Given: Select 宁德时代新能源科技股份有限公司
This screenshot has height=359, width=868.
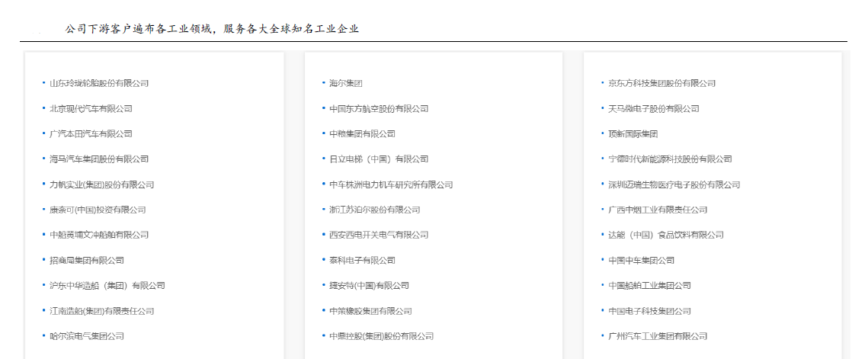Looking at the screenshot, I should pos(670,159).
